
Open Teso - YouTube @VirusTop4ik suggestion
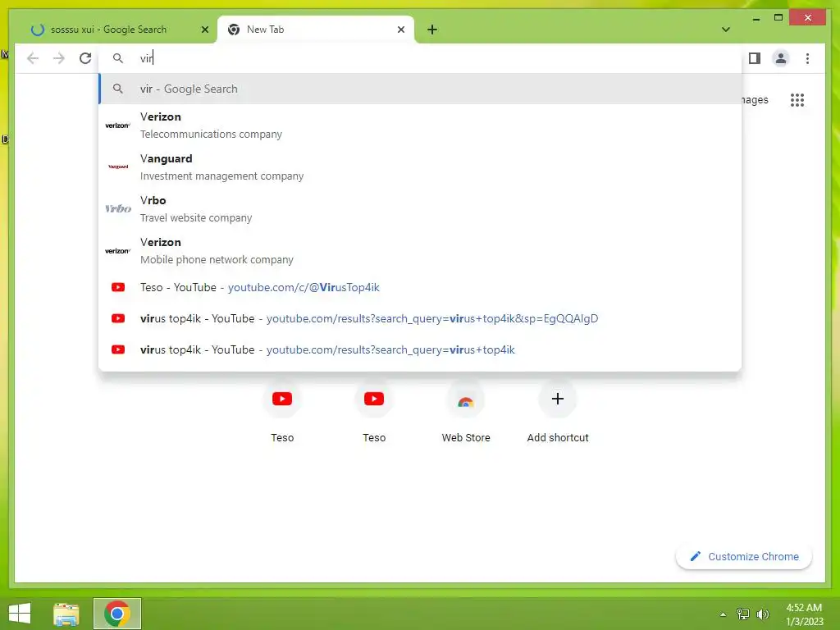(420, 287)
